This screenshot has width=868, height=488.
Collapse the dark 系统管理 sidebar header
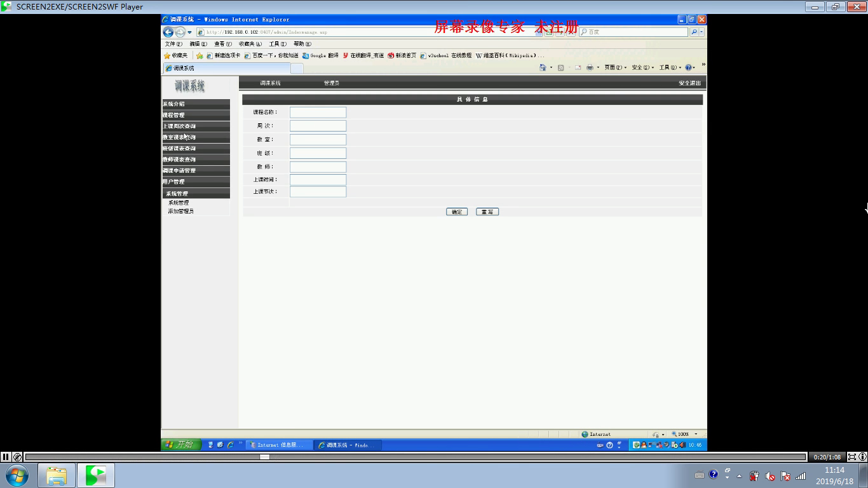coord(196,193)
